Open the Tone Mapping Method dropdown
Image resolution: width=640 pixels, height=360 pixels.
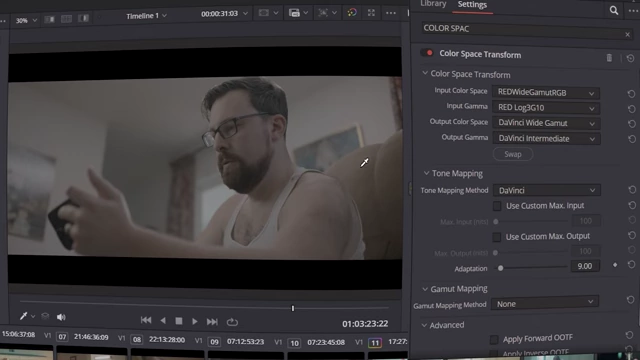[547, 190]
